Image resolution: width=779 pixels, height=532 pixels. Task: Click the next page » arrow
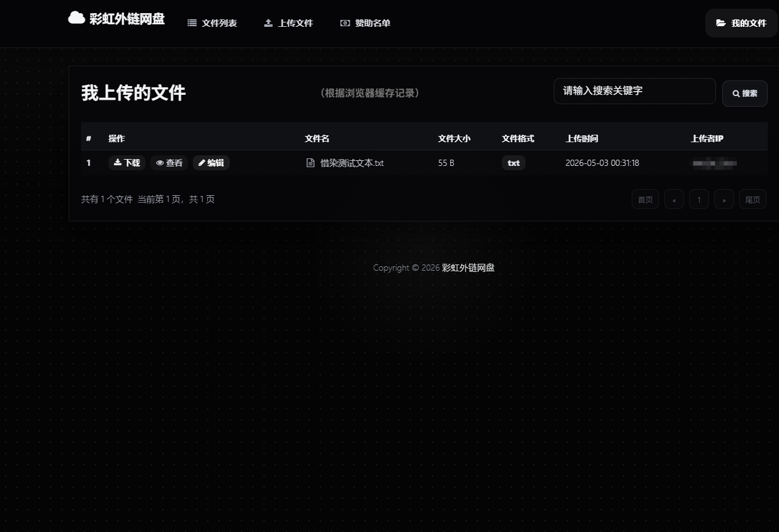(x=724, y=200)
